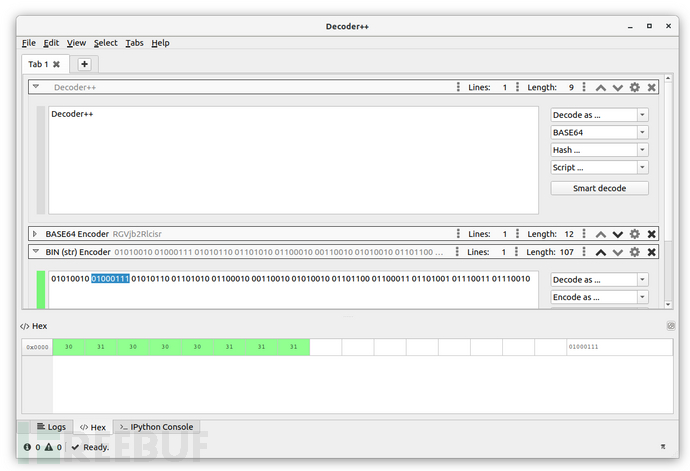Expand the BASE64 Encoder frame
The image size is (690, 471).
[35, 234]
